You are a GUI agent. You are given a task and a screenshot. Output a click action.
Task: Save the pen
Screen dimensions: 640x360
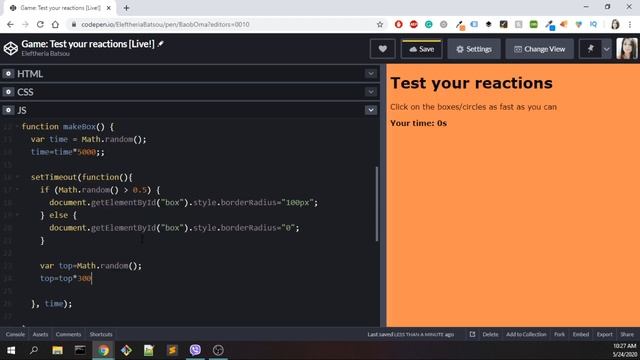pyautogui.click(x=422, y=49)
